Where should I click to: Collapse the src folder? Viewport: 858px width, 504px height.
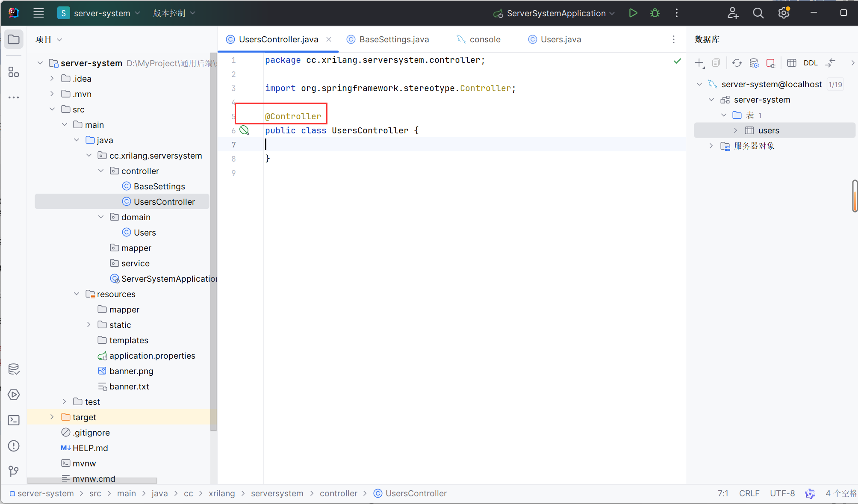[x=52, y=109]
